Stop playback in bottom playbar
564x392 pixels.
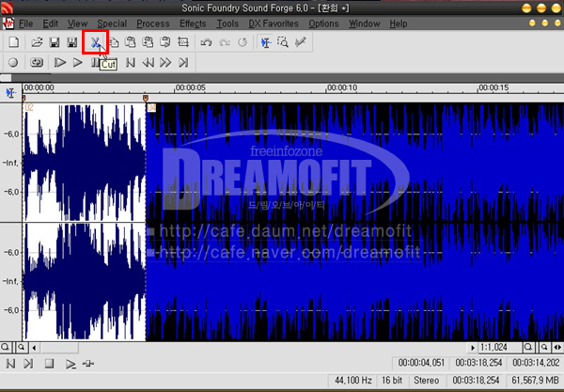(49, 364)
